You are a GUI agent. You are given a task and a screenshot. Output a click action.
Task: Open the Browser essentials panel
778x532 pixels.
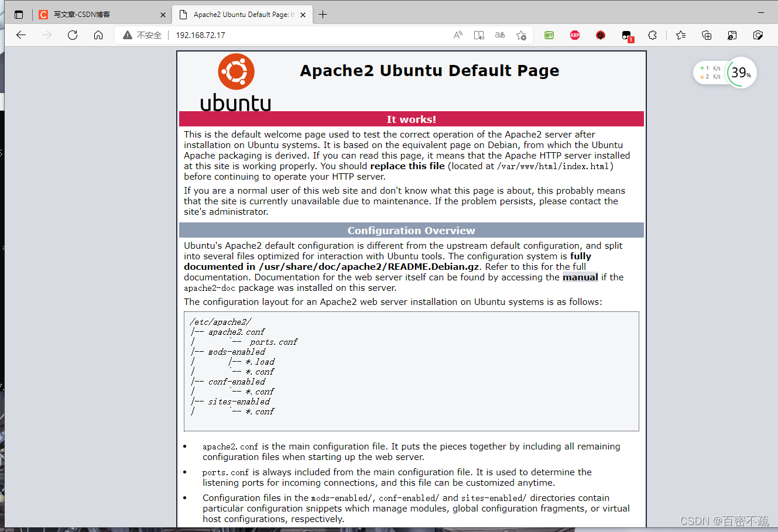point(758,35)
